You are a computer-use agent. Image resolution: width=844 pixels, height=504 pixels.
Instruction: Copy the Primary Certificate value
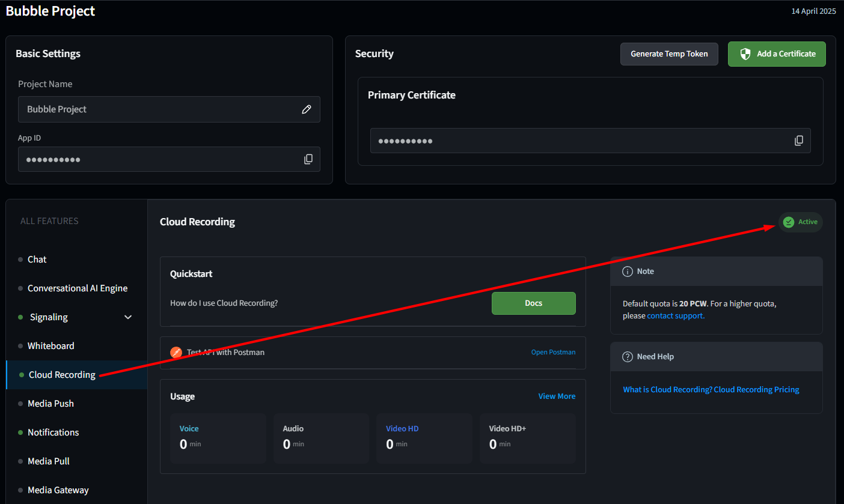pyautogui.click(x=799, y=141)
